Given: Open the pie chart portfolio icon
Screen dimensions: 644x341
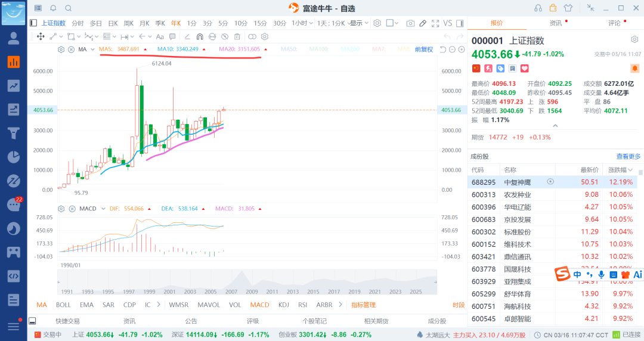Looking at the screenshot, I should click(14, 157).
